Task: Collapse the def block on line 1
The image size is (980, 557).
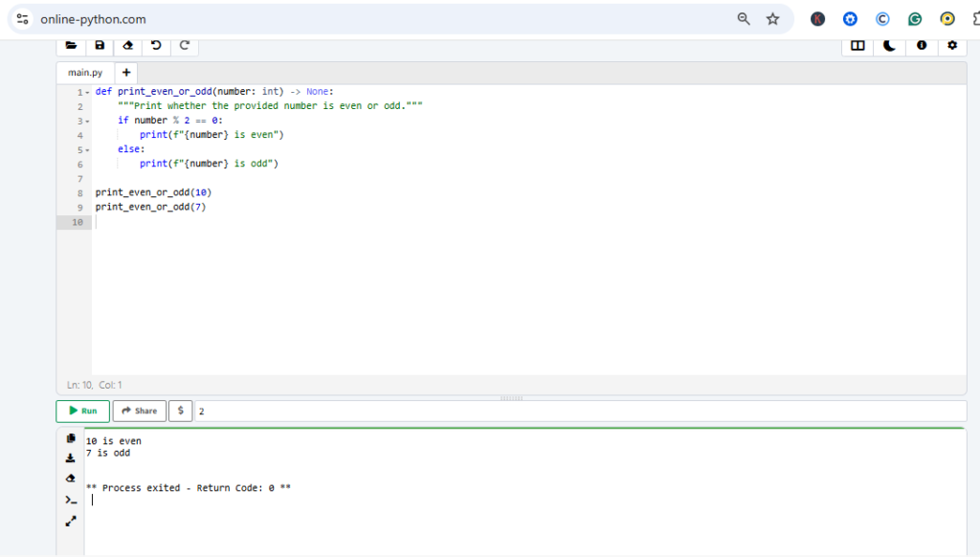Action: [87, 92]
